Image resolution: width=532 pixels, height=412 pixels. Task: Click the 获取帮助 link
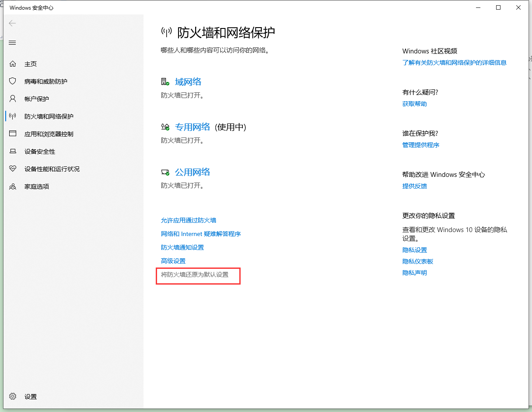[x=415, y=104]
